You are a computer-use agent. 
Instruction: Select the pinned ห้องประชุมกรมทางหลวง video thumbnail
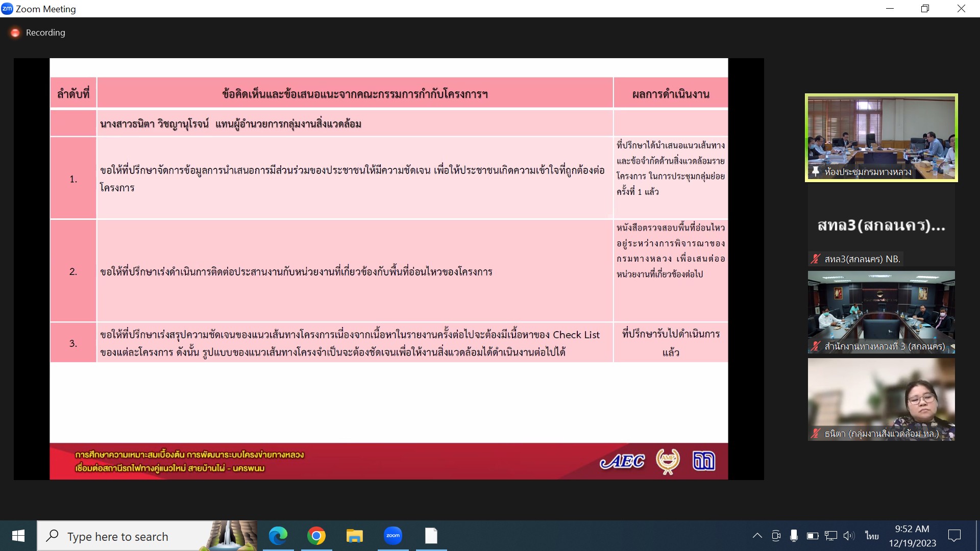(x=881, y=137)
